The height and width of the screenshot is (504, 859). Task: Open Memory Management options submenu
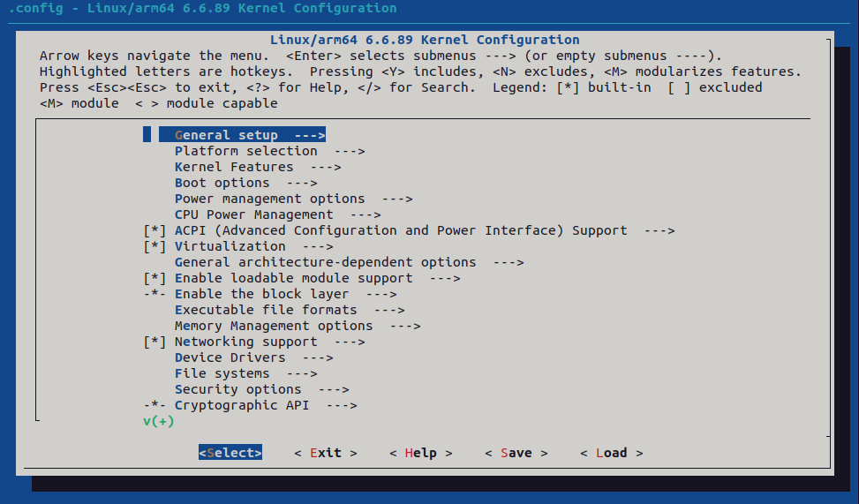[x=274, y=326]
